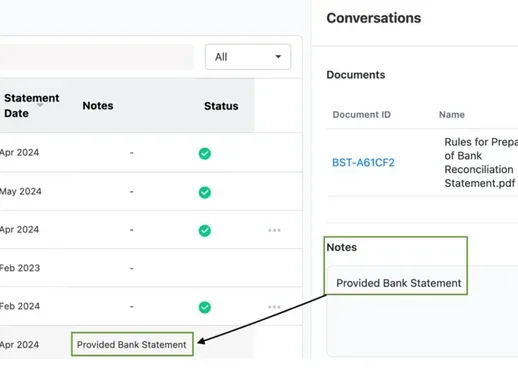Click Provided Bank Statement note in table row
The image size is (518, 370).
(x=132, y=345)
